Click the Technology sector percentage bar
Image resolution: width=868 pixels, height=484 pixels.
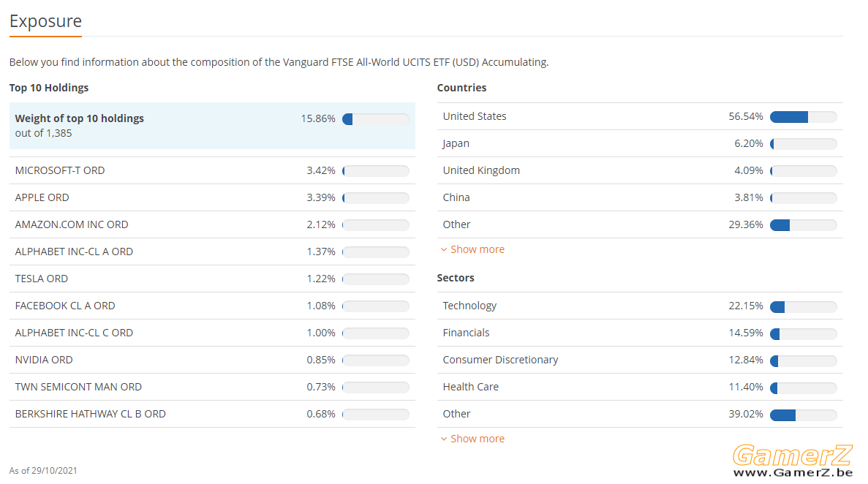click(x=803, y=306)
